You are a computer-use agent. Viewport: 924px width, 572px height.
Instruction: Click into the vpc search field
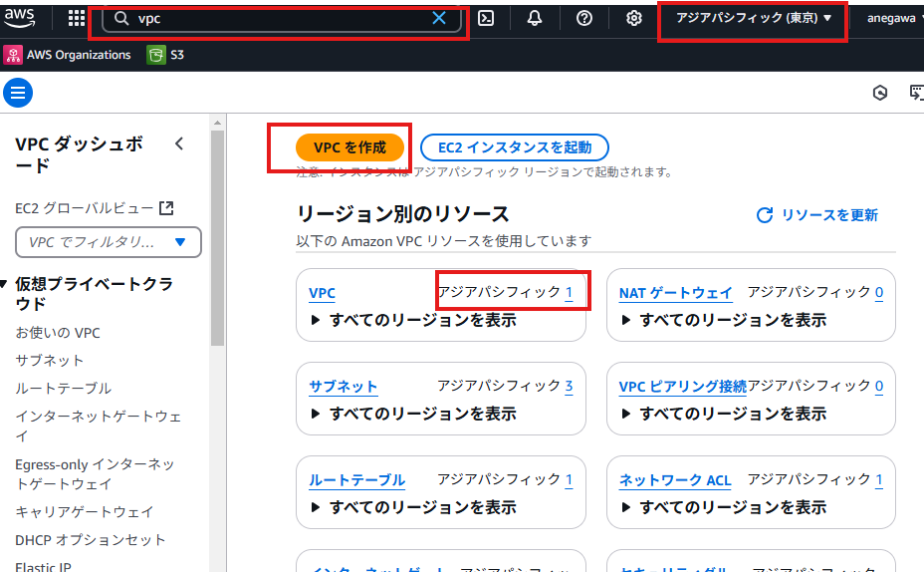click(x=281, y=19)
